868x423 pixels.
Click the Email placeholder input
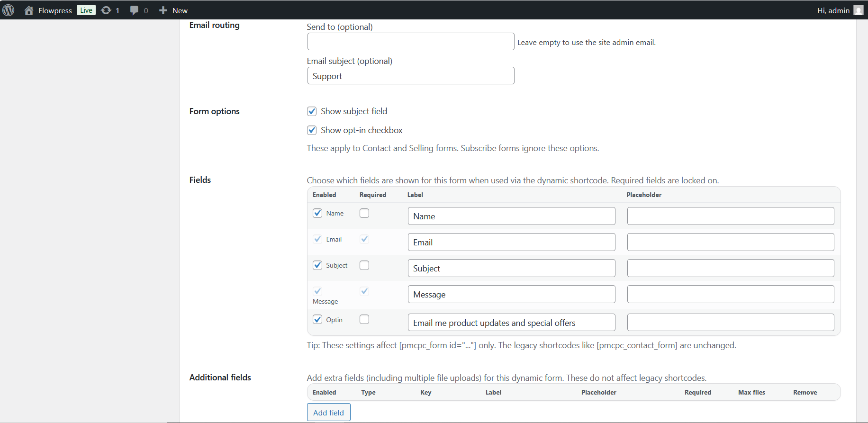(731, 242)
